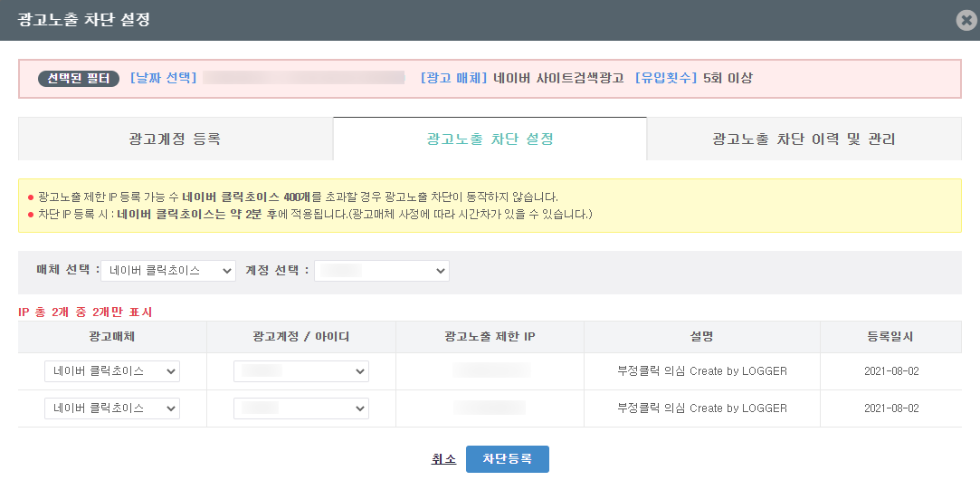This screenshot has height=490, width=980.
Task: Open the 매체 선택 dropdown
Action: pyautogui.click(x=168, y=271)
